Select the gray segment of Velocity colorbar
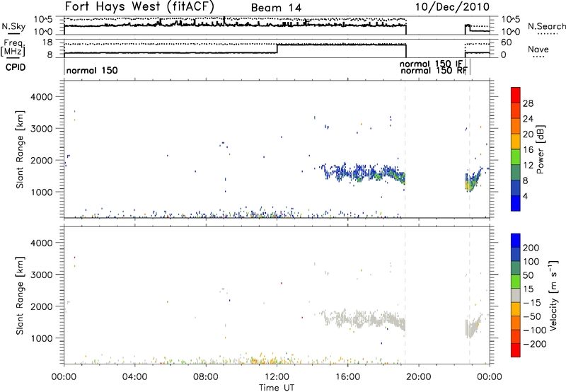This screenshot has width=566, height=392. (x=516, y=295)
